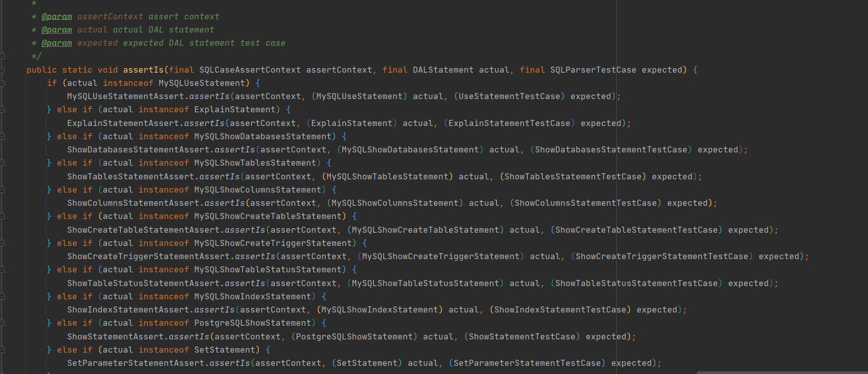868x374 pixels.
Task: Click 'MySQLShowColumnsStatement' in the instanceof check
Action: (x=258, y=190)
